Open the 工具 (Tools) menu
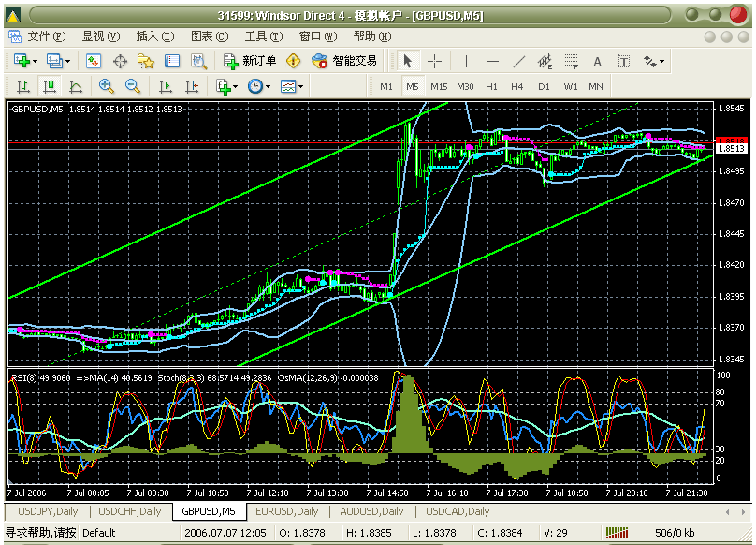 pos(263,37)
